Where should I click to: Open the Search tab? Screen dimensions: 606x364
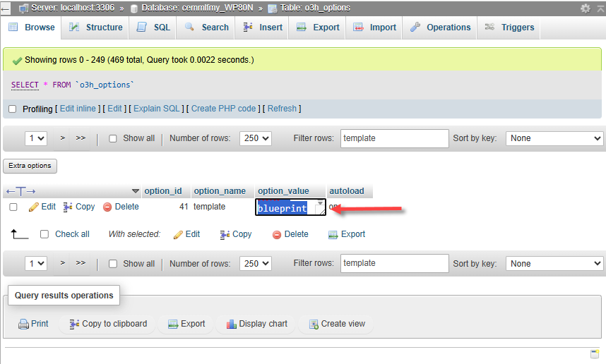[x=206, y=28]
